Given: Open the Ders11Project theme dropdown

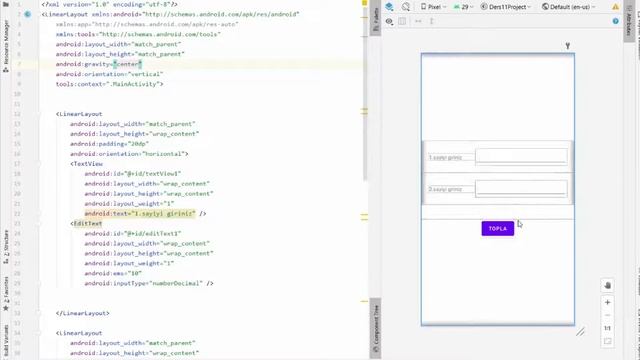Looking at the screenshot, I should coord(506,7).
